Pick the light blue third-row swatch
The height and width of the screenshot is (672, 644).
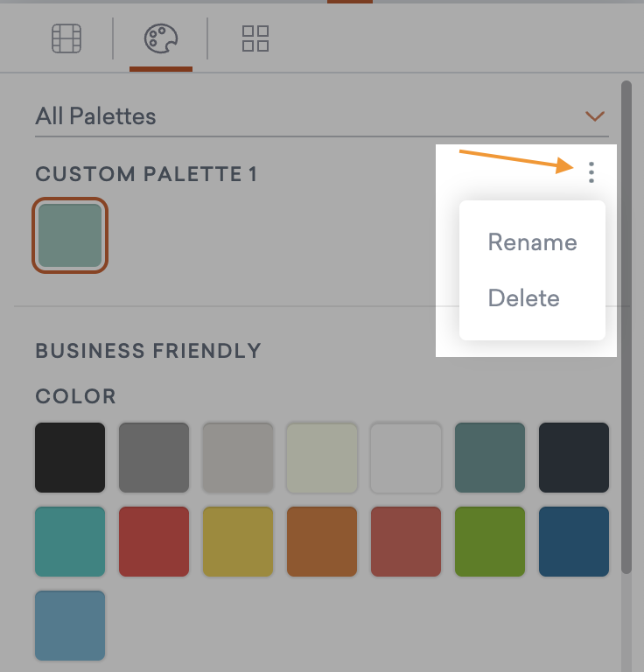(70, 626)
